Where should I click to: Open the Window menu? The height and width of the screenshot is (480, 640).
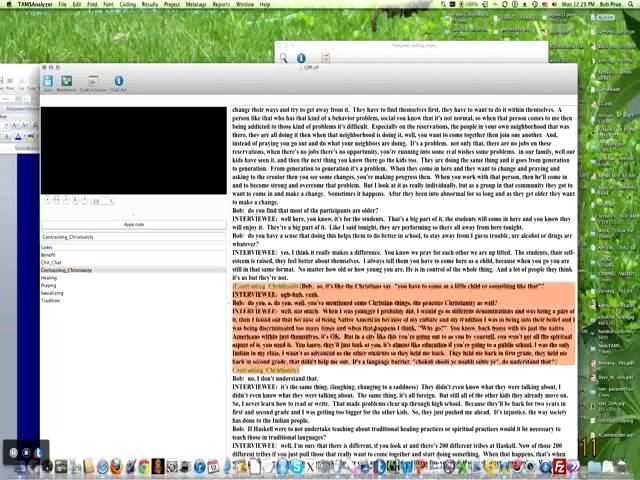(x=245, y=4)
